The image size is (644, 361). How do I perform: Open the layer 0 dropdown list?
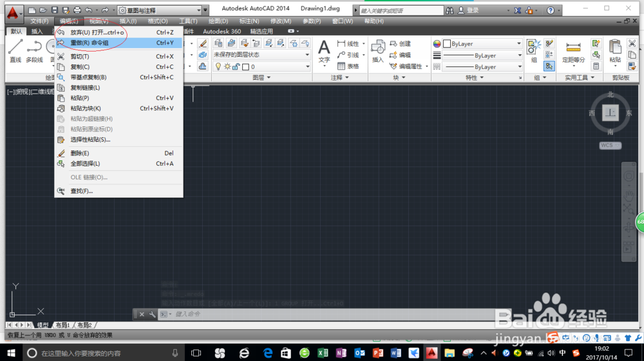[x=308, y=66]
